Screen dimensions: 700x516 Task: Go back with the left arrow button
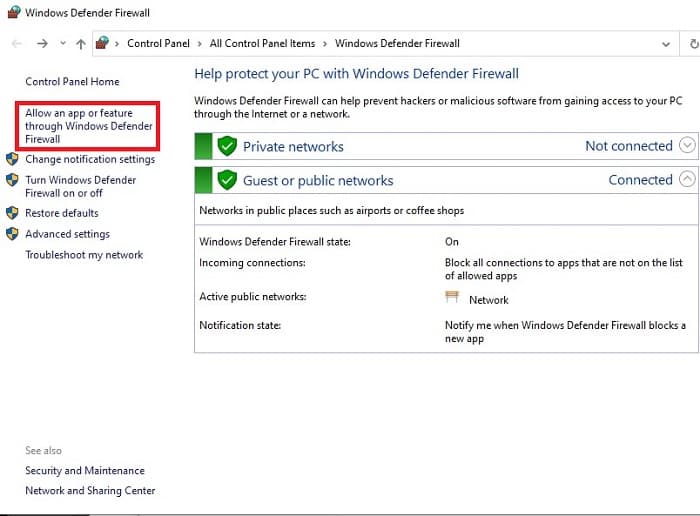point(17,43)
